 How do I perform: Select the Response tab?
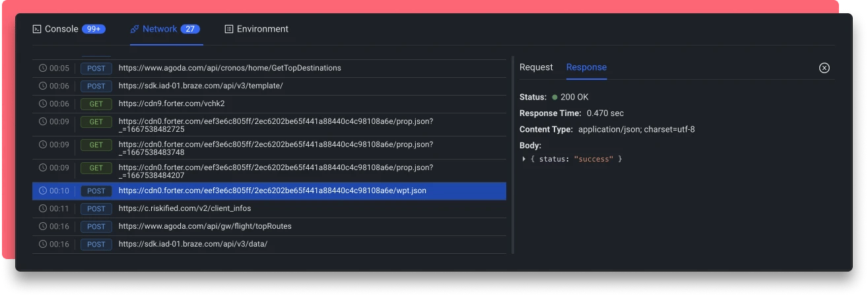[586, 67]
